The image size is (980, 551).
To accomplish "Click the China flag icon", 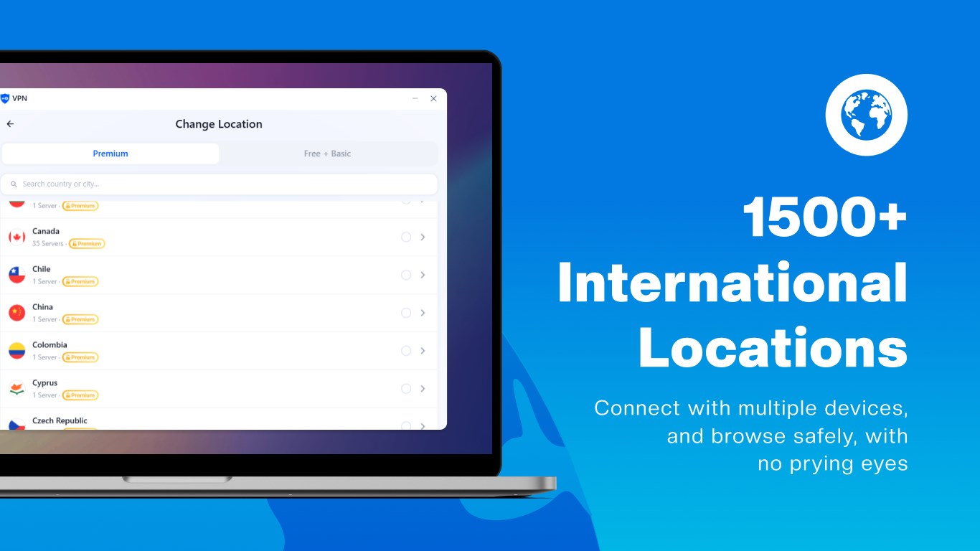I will [17, 313].
